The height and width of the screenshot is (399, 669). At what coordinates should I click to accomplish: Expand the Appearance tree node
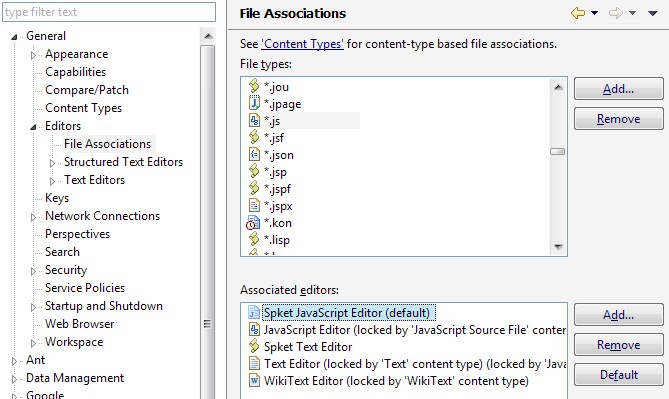pyautogui.click(x=33, y=55)
